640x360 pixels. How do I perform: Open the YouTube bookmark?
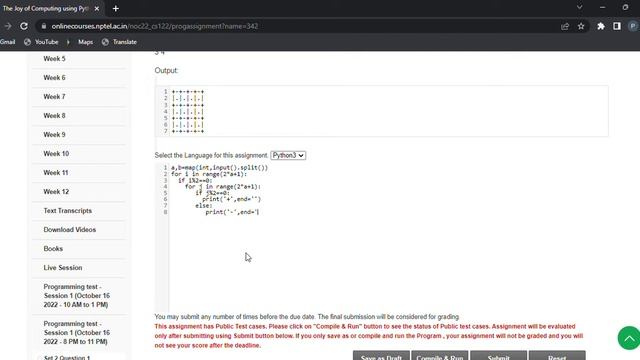click(x=41, y=42)
